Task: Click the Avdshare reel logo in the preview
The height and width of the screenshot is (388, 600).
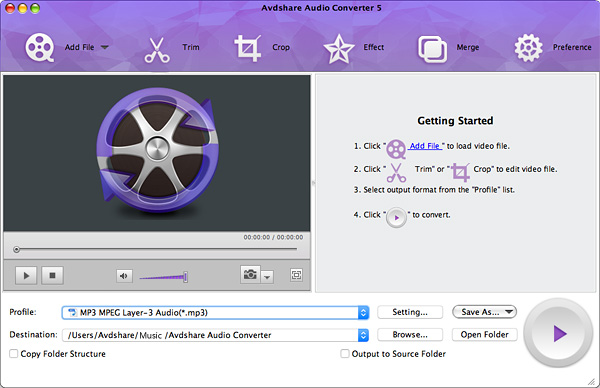Action: click(157, 150)
